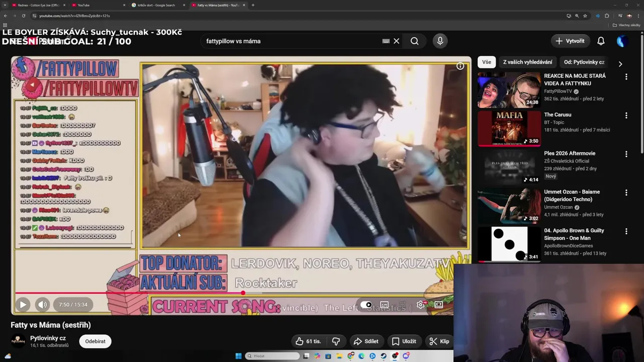Image resolution: width=644 pixels, height=362 pixels.
Task: Run the search with the magnifier button
Action: [415, 41]
